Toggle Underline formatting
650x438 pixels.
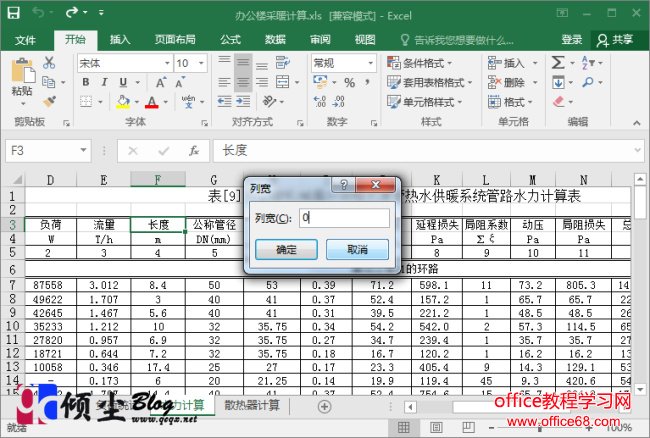tap(123, 82)
